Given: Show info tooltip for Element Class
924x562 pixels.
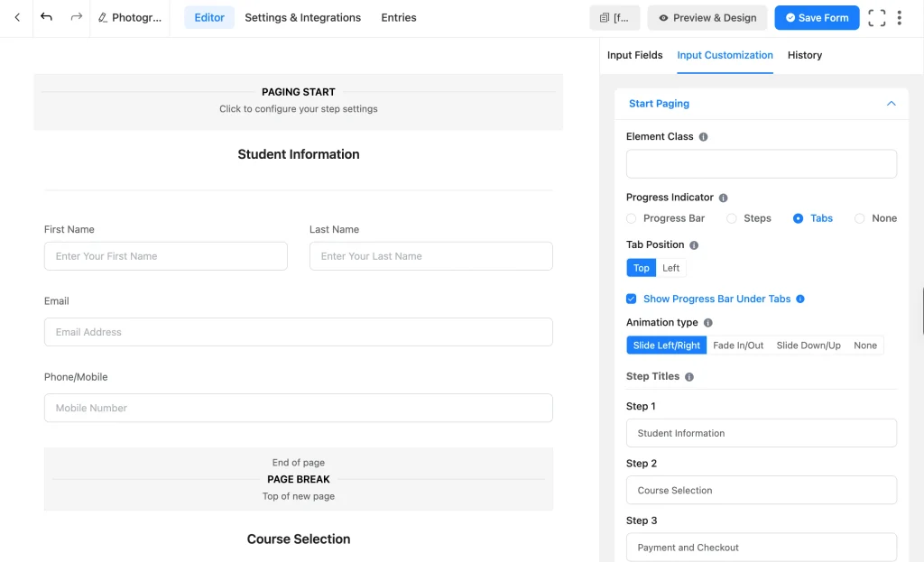Looking at the screenshot, I should (703, 137).
